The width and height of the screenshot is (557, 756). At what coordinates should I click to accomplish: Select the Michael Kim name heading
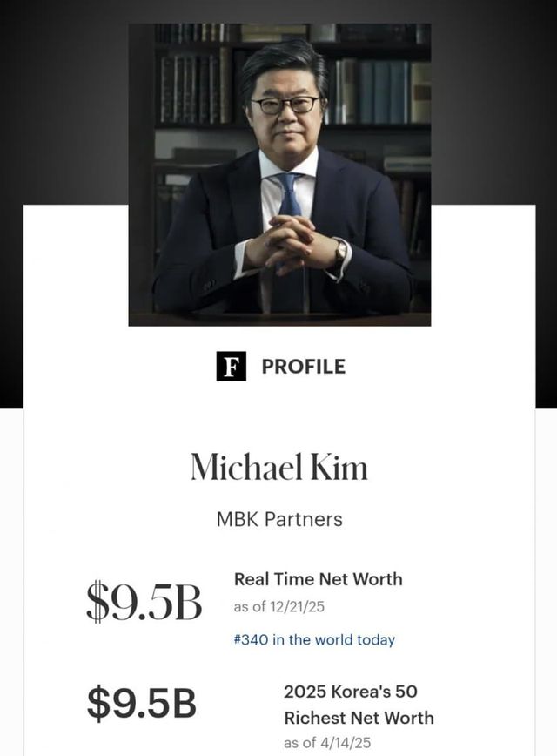(x=279, y=467)
